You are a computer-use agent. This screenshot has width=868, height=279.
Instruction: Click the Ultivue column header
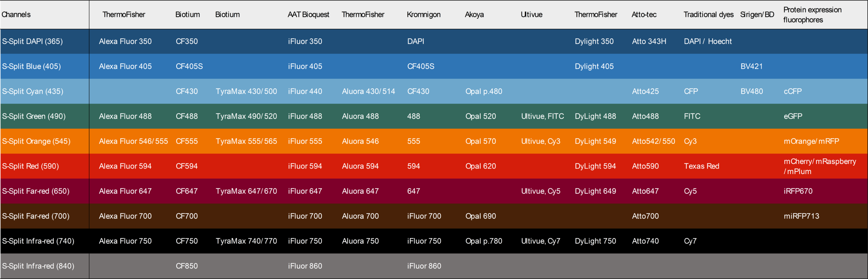click(x=531, y=15)
